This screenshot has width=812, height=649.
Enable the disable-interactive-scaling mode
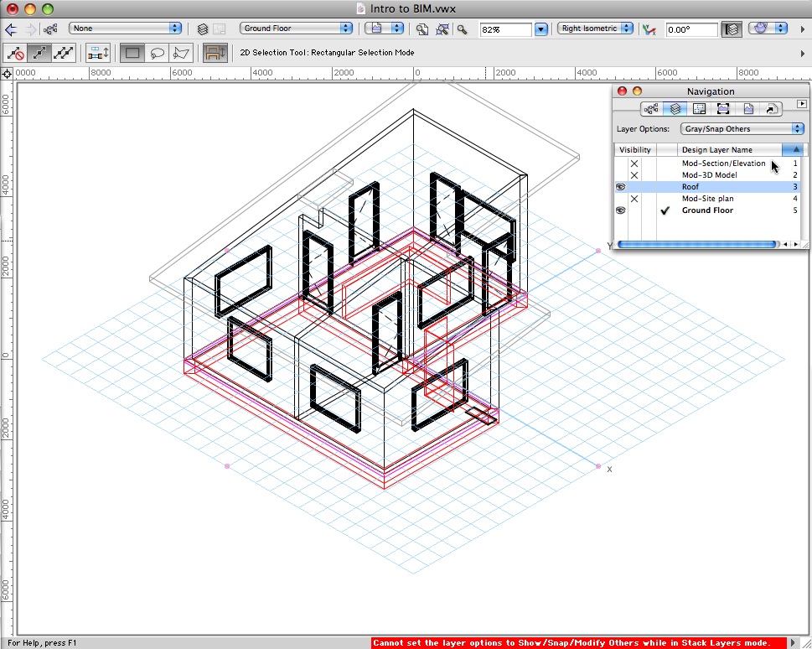click(x=15, y=52)
